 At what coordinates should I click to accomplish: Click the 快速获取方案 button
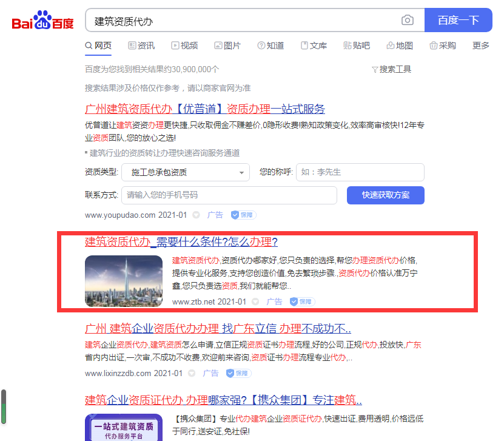tap(385, 195)
